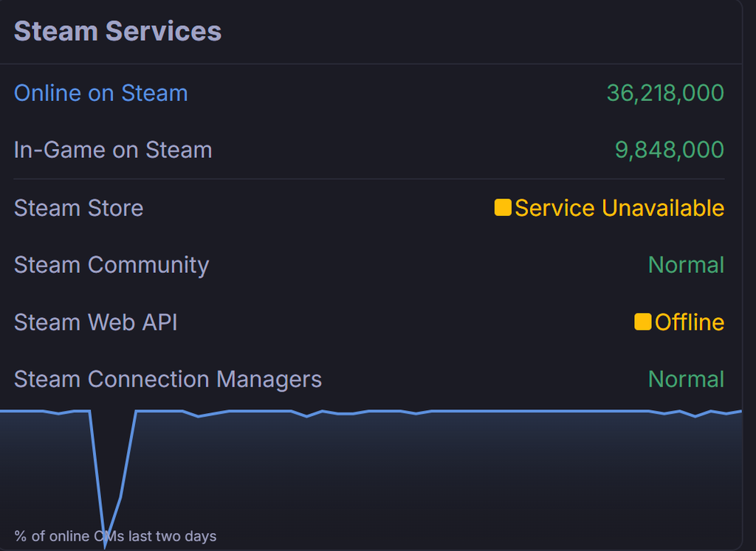Click the Steam Services panel heading
756x551 pixels.
[x=117, y=32]
